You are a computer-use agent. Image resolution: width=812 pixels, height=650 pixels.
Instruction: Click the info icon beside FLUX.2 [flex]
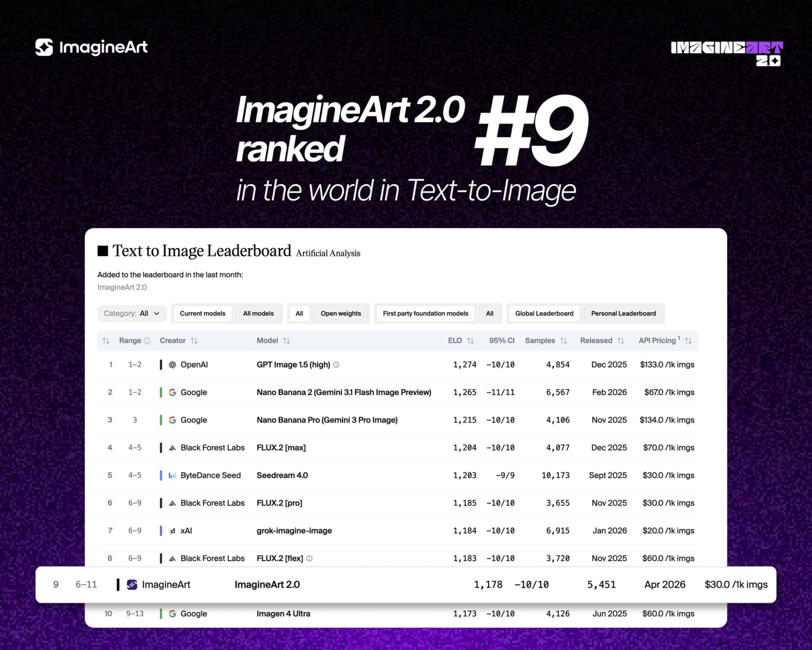310,559
